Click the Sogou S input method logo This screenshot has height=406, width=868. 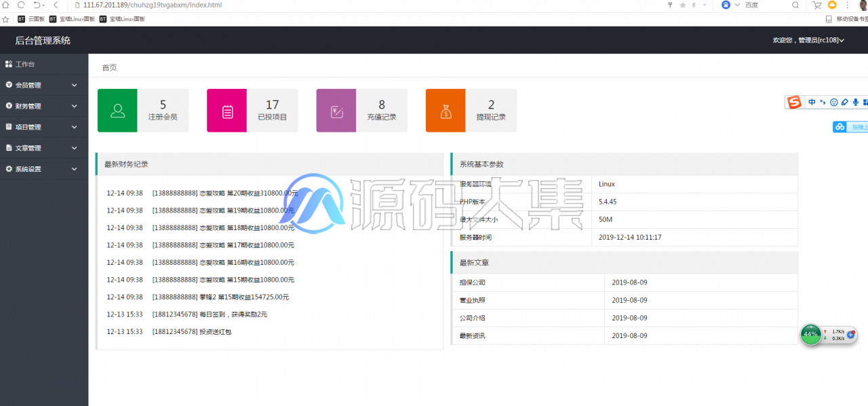(794, 103)
